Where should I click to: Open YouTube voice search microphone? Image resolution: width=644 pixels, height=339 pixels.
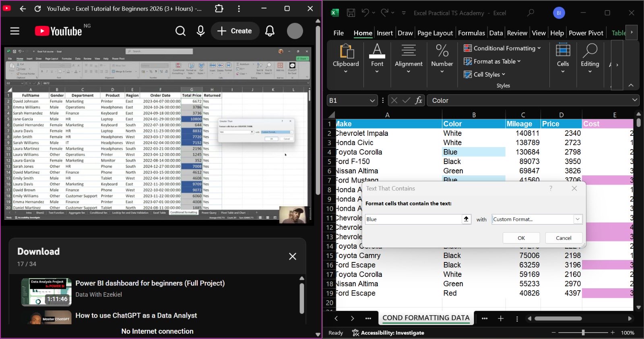click(x=200, y=31)
